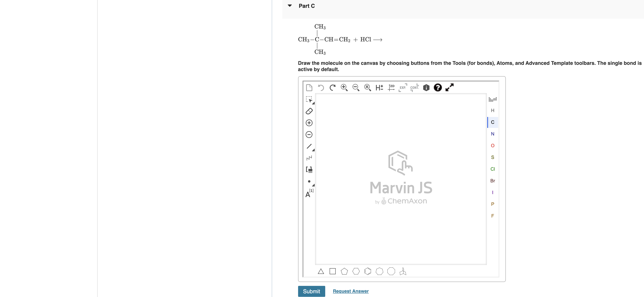Activate the explicit hydrogens H± tool
The height and width of the screenshot is (297, 644).
[379, 87]
